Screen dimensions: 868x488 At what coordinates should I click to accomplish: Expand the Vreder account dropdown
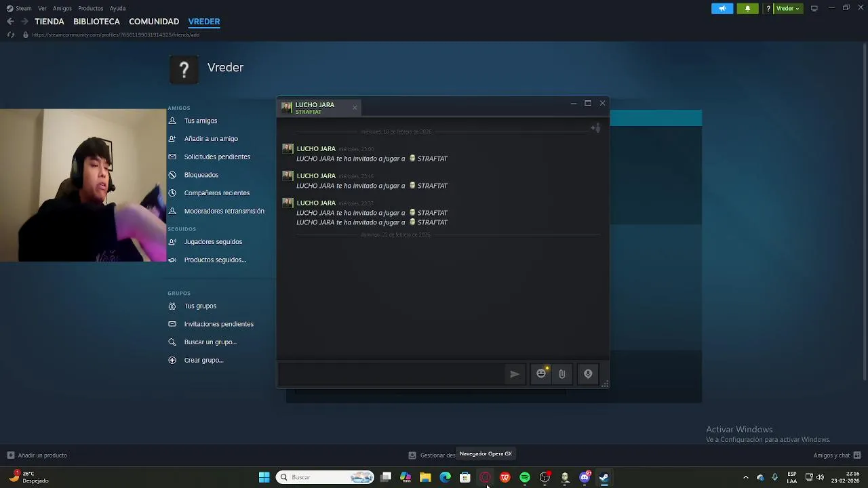[788, 8]
